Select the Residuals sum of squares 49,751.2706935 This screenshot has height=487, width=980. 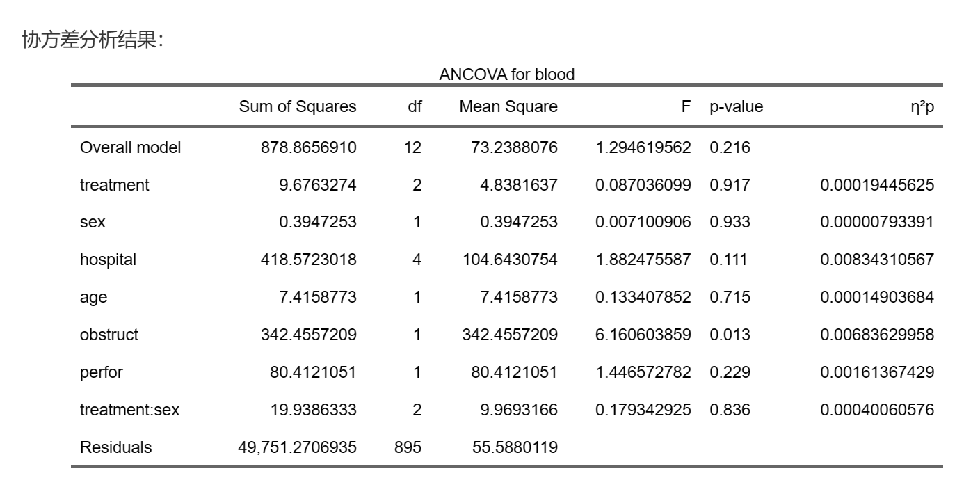[298, 447]
